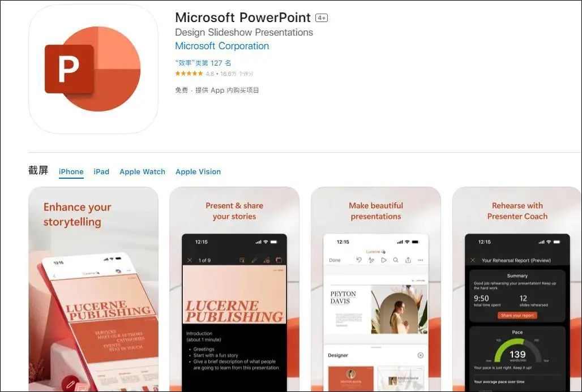
Task: Click the X icon beside 1 of 9
Action: (189, 260)
